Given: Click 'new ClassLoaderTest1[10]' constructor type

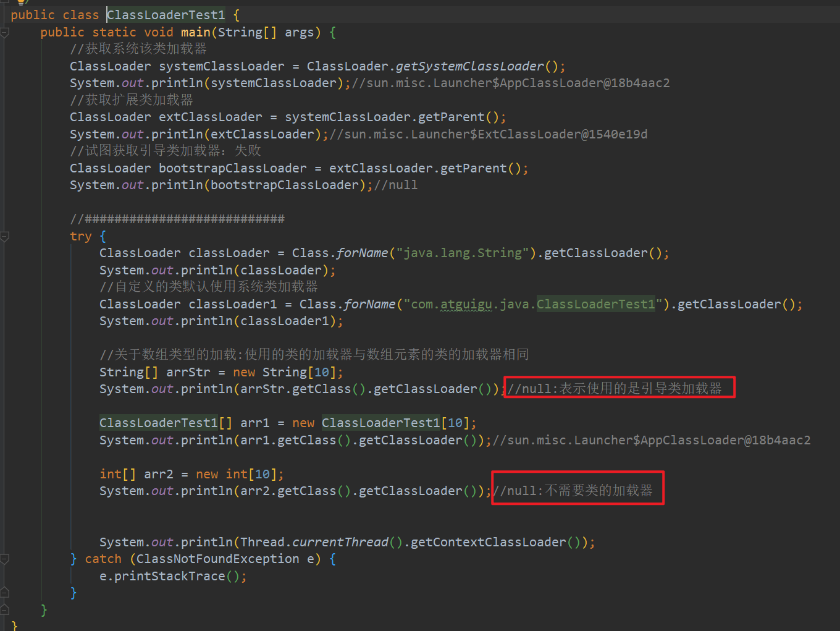Looking at the screenshot, I should click(x=381, y=423).
